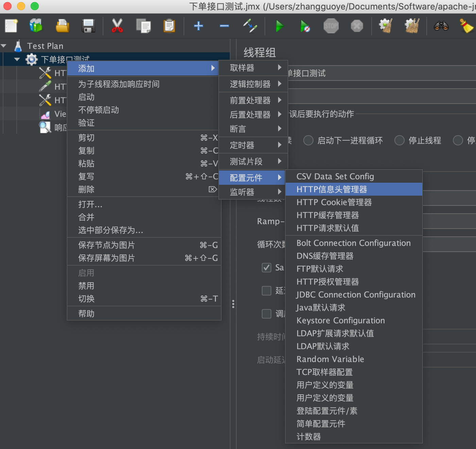This screenshot has height=449, width=476.
Task: Select 停止线程 radio button
Action: pyautogui.click(x=399, y=140)
